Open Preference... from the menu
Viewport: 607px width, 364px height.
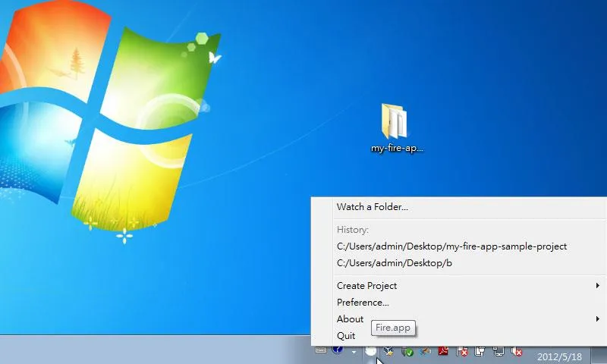[363, 303]
